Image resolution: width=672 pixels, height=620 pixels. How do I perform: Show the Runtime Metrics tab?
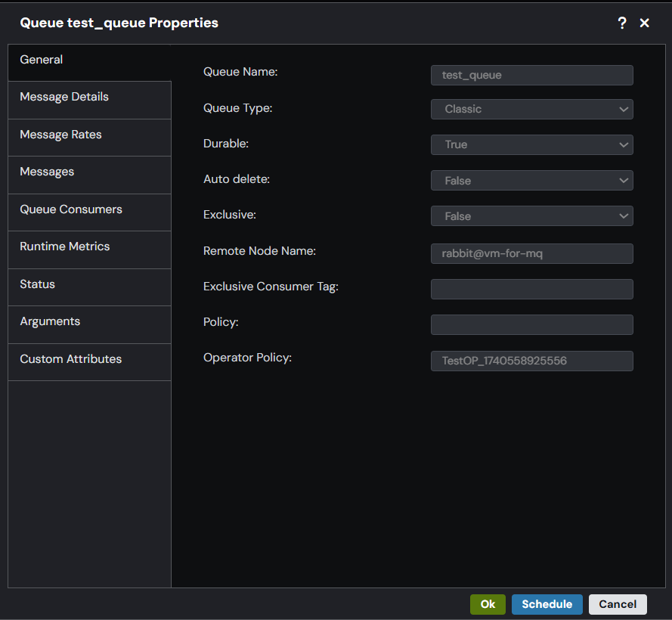89,246
